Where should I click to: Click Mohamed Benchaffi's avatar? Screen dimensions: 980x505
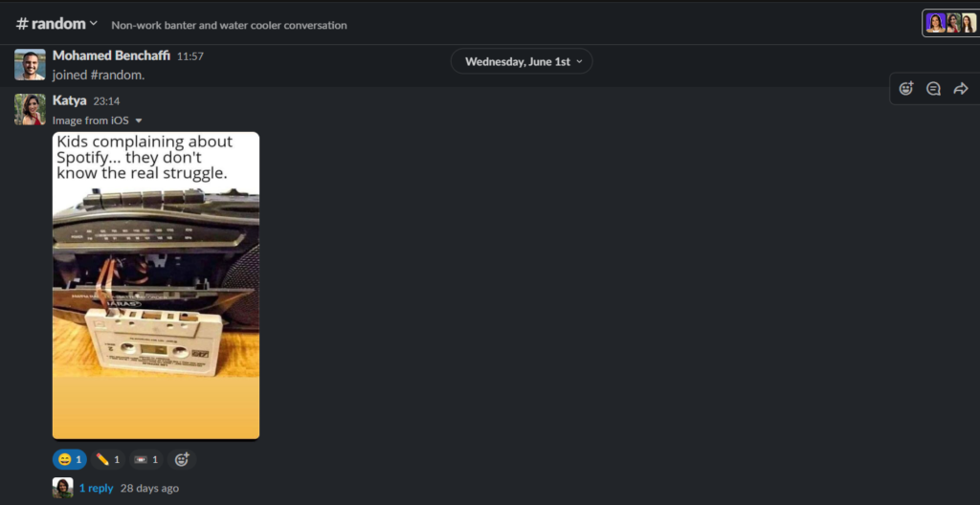pyautogui.click(x=30, y=64)
